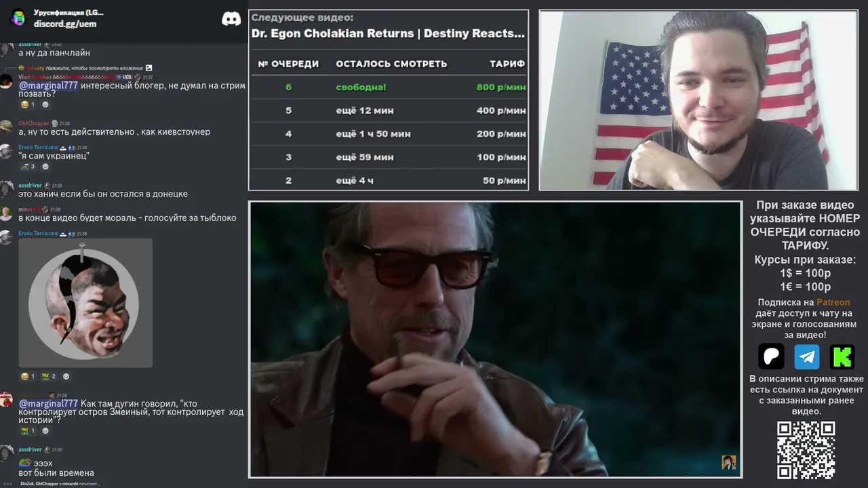Click the webcam feed with the American flag
The height and width of the screenshot is (488, 868).
coord(698,100)
